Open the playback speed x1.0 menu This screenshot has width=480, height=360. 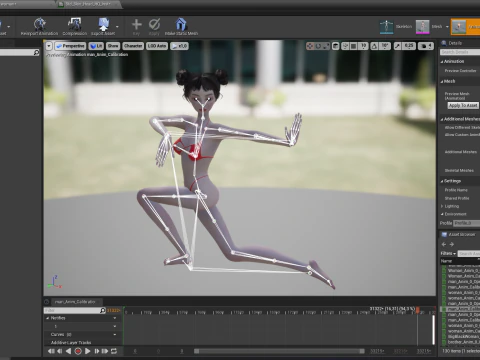[x=179, y=46]
